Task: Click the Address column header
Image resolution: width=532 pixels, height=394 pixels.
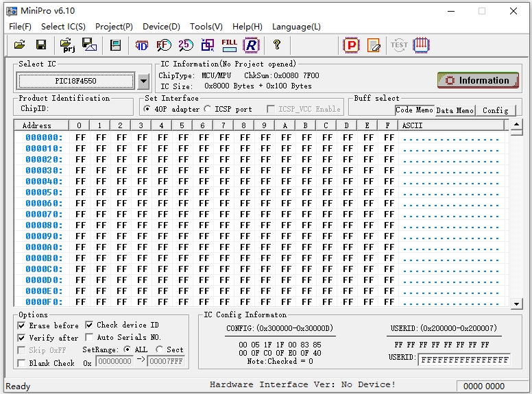Action: 41,125
